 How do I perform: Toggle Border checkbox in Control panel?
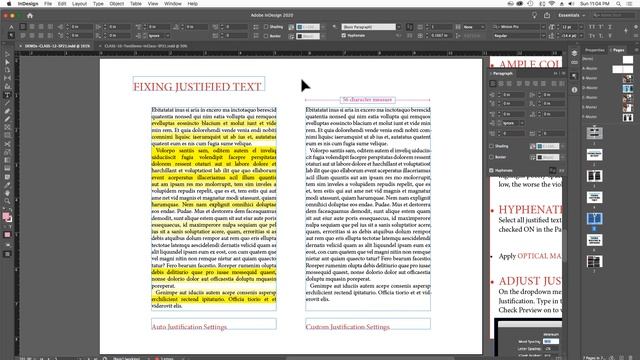coord(266,36)
